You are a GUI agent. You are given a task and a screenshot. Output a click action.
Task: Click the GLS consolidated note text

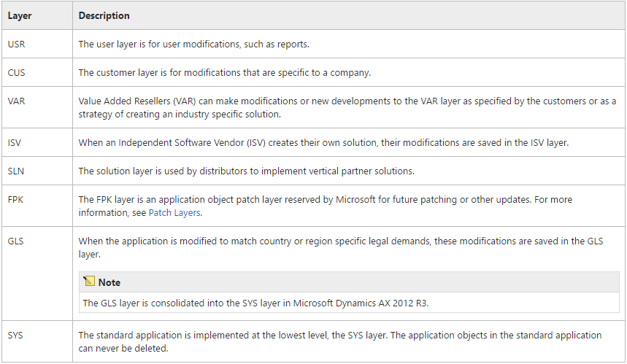(256, 303)
